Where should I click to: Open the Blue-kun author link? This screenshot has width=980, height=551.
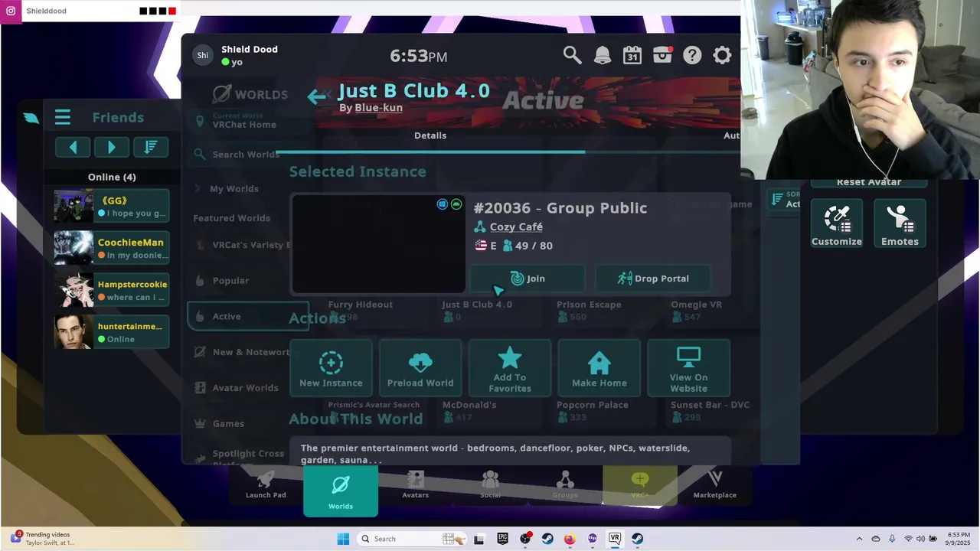[x=378, y=108]
